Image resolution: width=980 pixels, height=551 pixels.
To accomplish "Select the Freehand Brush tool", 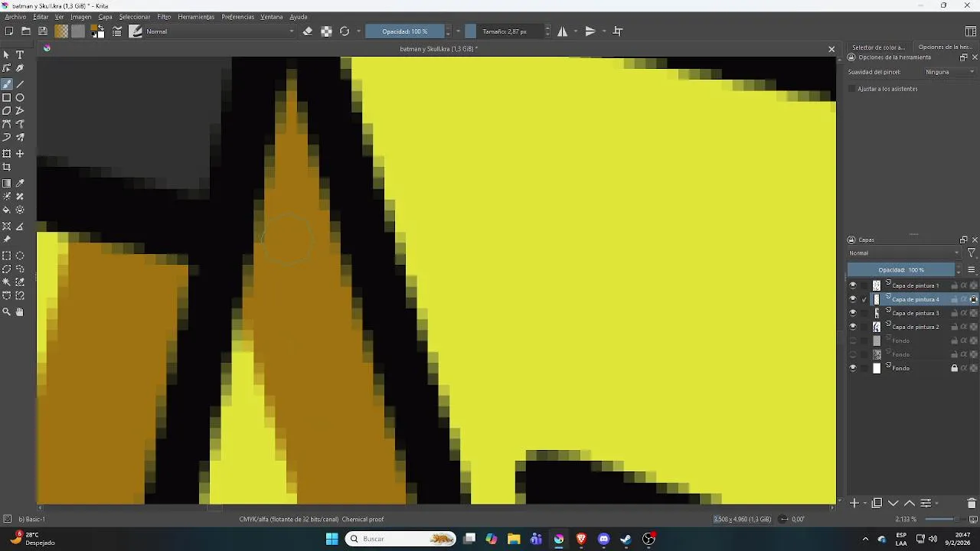I will click(7, 84).
